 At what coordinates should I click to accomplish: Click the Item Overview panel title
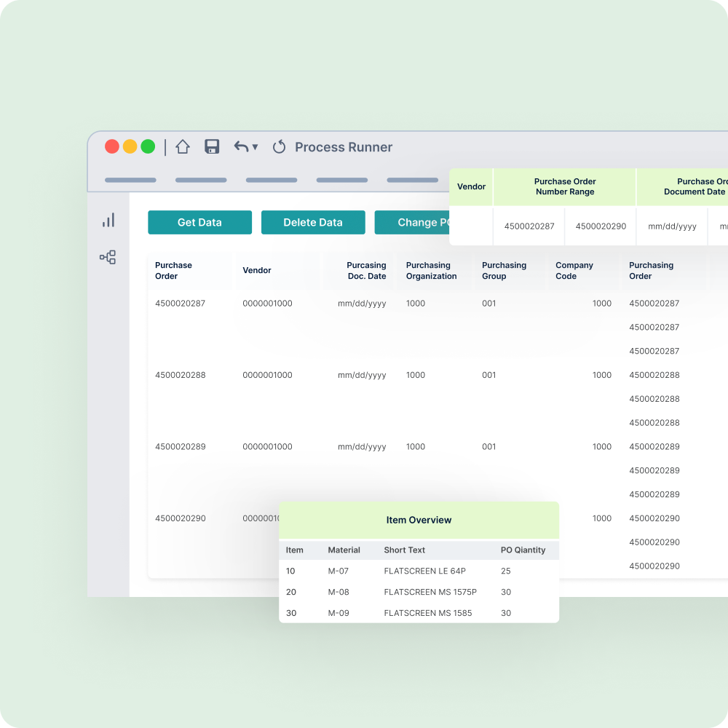coord(419,520)
